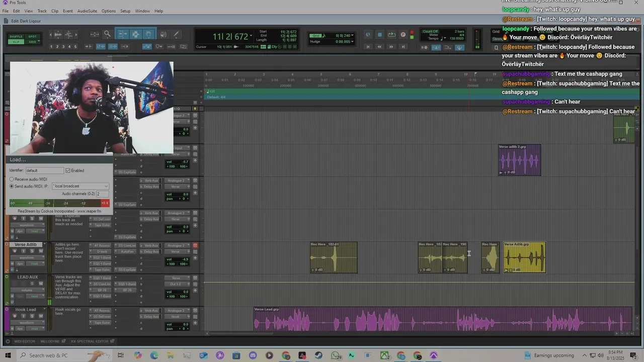
Task: Record-enable the Hook Lead track
Action: coord(15,316)
